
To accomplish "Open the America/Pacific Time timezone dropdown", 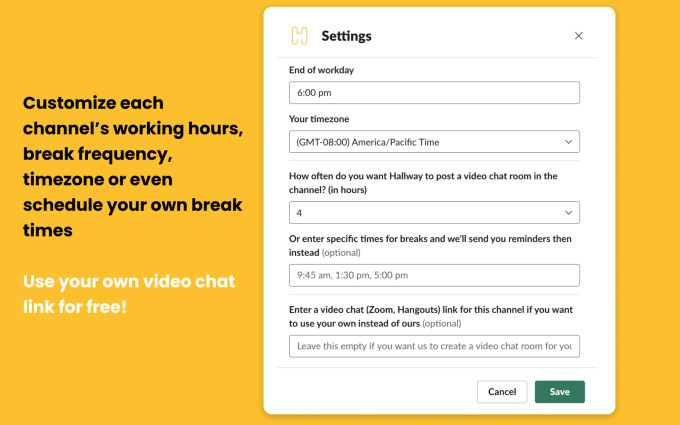I will 434,142.
